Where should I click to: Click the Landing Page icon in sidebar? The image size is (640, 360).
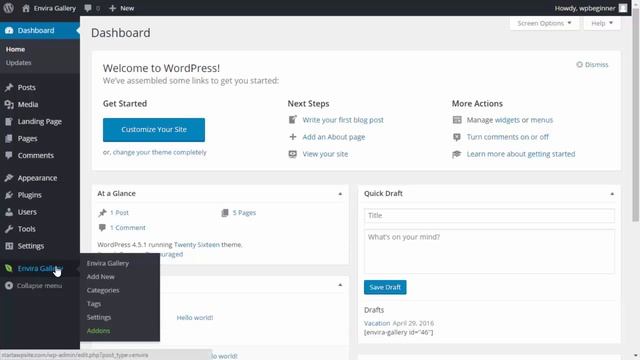[x=9, y=122]
